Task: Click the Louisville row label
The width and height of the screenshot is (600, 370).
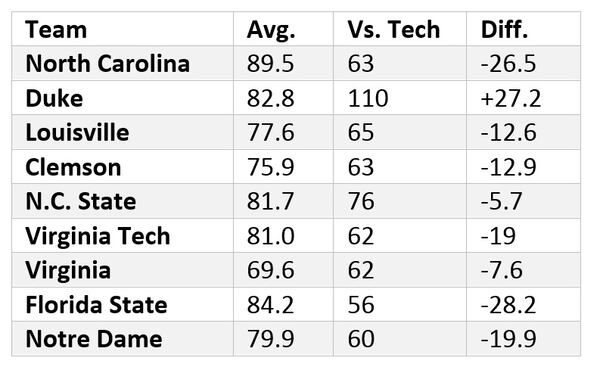Action: [122, 132]
